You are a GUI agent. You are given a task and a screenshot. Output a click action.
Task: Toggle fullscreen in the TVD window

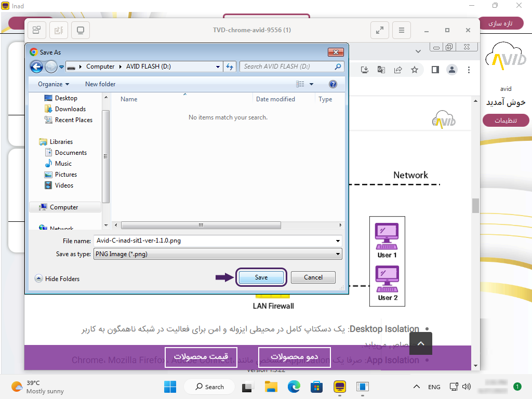[x=379, y=30]
